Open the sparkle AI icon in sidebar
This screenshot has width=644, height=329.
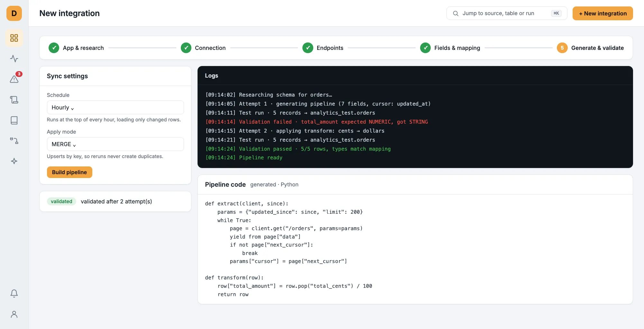14,161
